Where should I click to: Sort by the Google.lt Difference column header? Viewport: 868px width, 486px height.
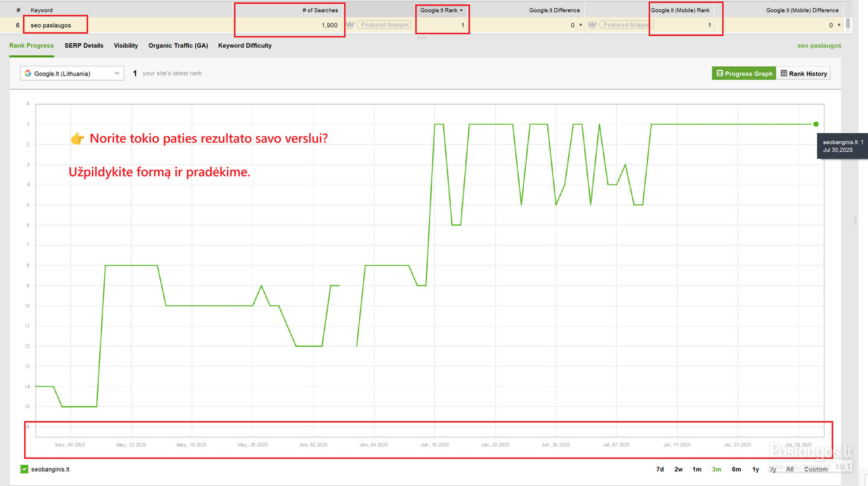pos(555,10)
